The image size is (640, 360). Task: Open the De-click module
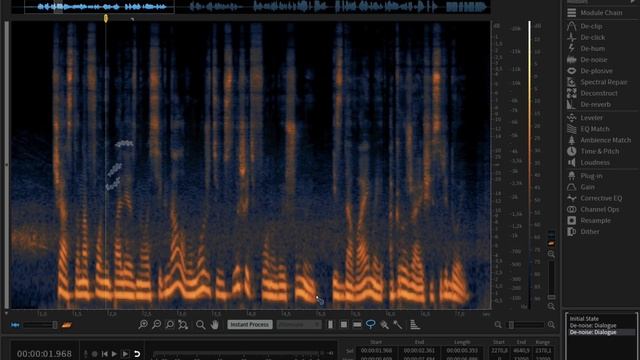pyautogui.click(x=586, y=37)
